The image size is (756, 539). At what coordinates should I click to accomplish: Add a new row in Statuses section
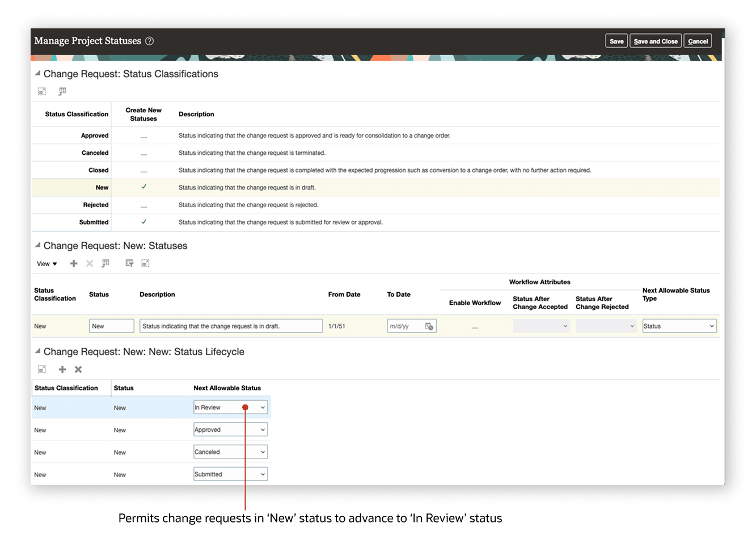pyautogui.click(x=74, y=263)
